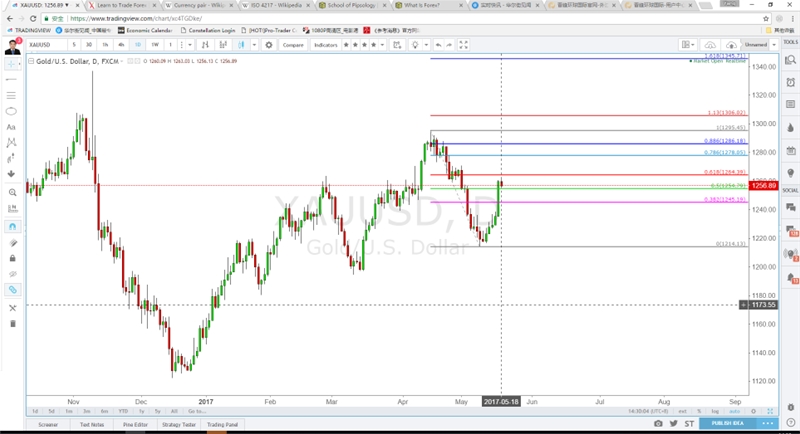Screen dimensions: 800x434
Task: Set time range to YTD
Action: coord(122,411)
